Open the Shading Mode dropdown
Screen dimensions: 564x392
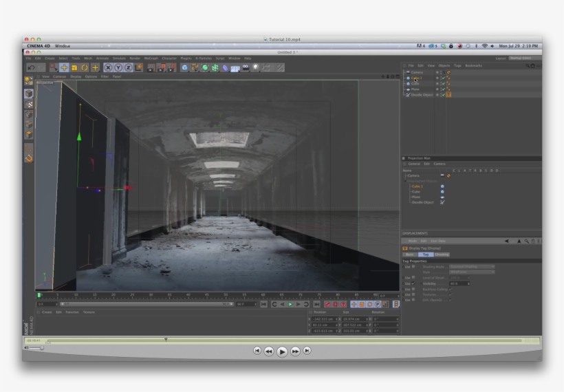(472, 267)
